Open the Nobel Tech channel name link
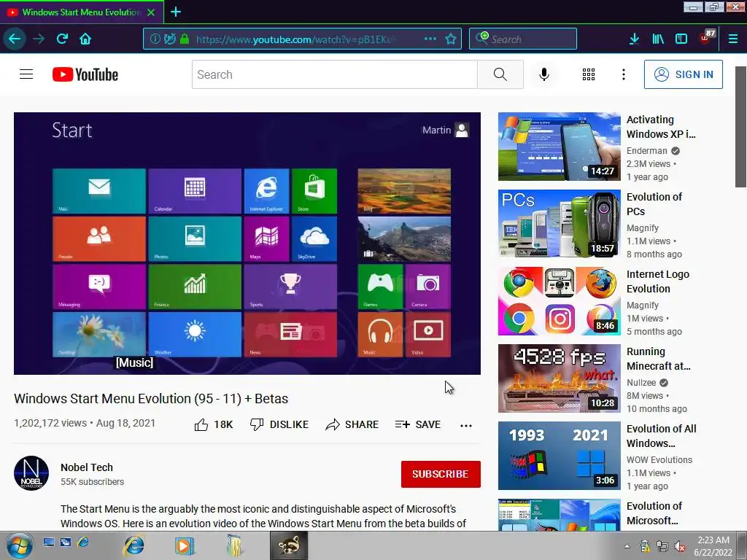 tap(87, 467)
